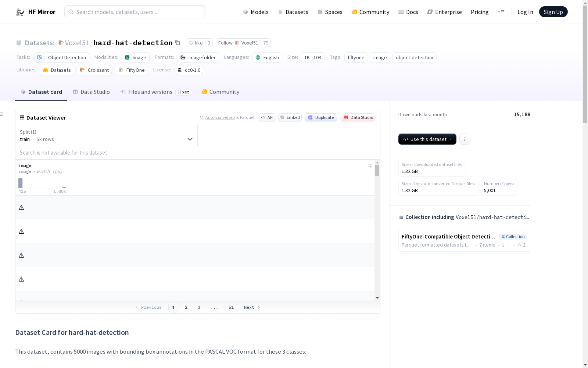Click the Sign Up button
This screenshot has height=368, width=588.
coord(553,12)
